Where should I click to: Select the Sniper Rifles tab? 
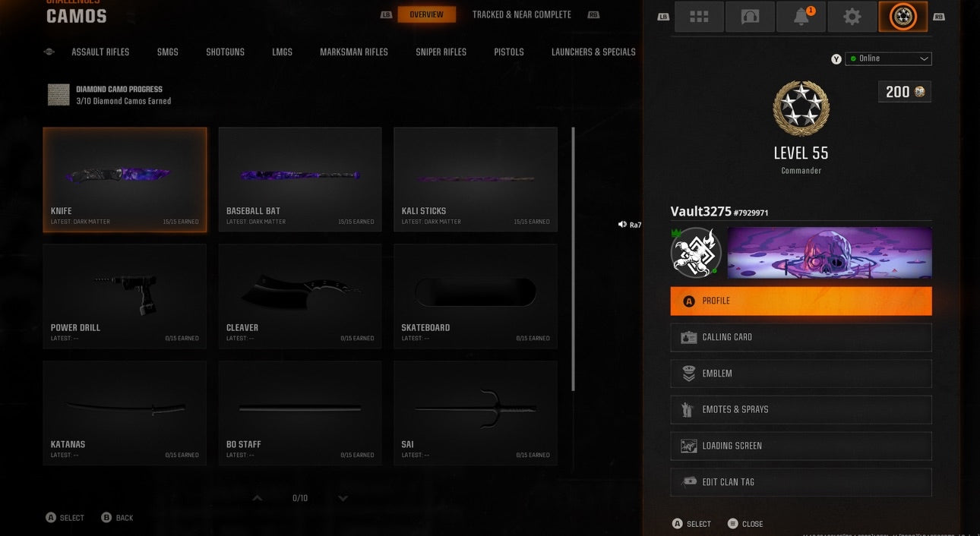pyautogui.click(x=441, y=52)
